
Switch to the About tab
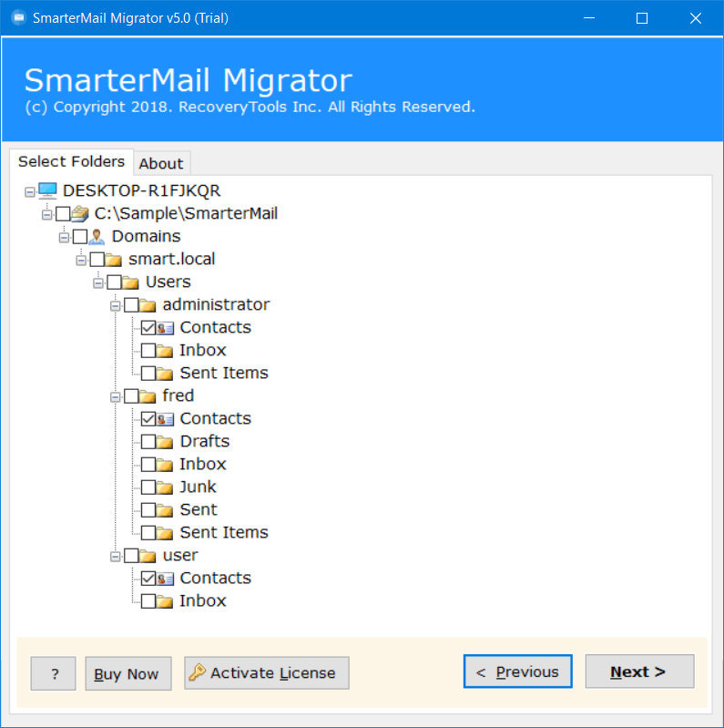click(161, 164)
